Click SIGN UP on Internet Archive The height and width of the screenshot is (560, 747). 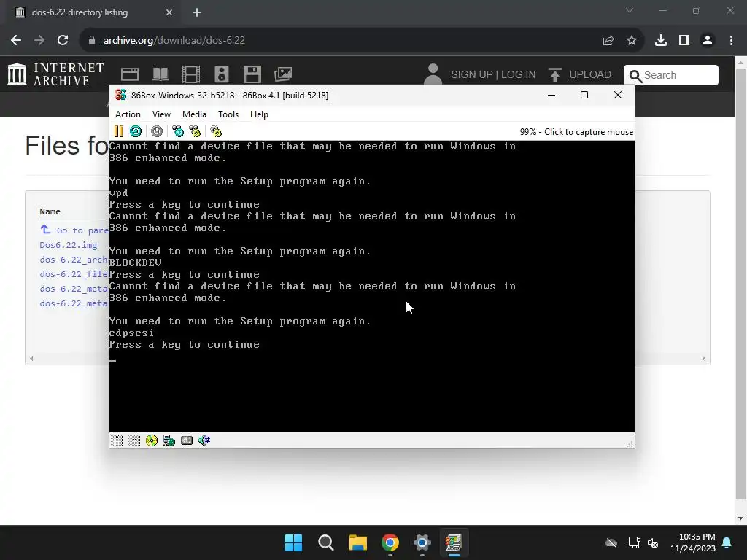click(472, 75)
